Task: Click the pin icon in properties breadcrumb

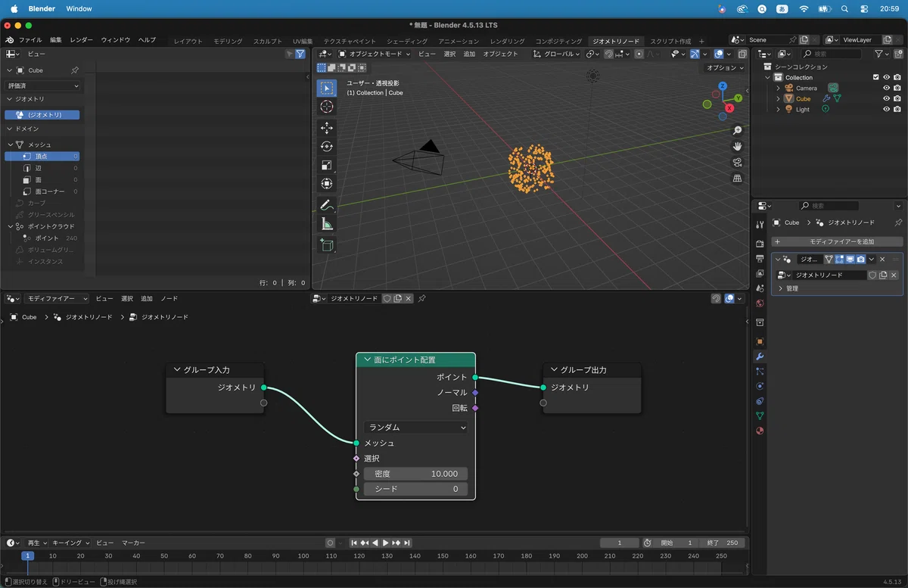Action: click(x=898, y=222)
